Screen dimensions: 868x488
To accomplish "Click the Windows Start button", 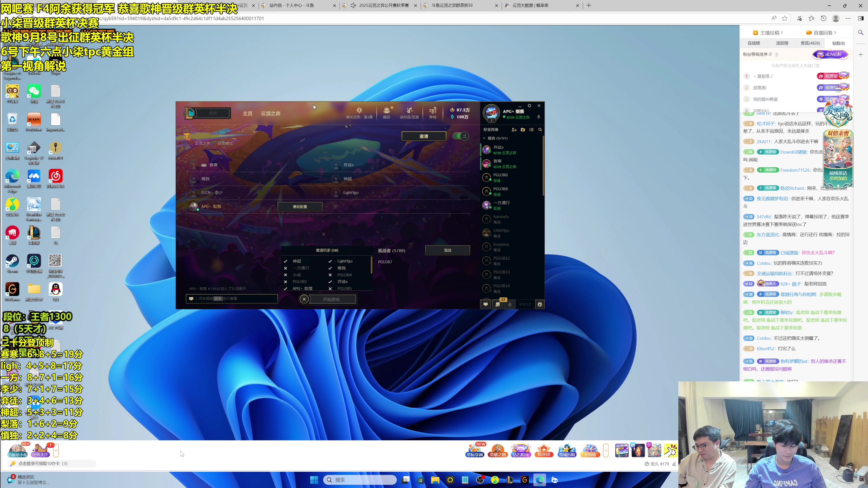I will pyautogui.click(x=314, y=480).
